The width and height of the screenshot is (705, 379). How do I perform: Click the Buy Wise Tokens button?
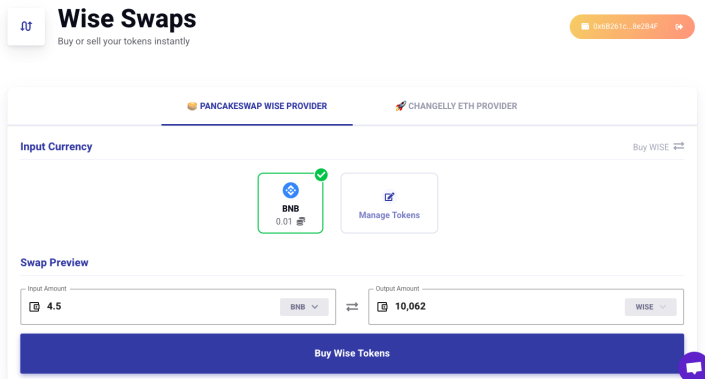pyautogui.click(x=352, y=353)
